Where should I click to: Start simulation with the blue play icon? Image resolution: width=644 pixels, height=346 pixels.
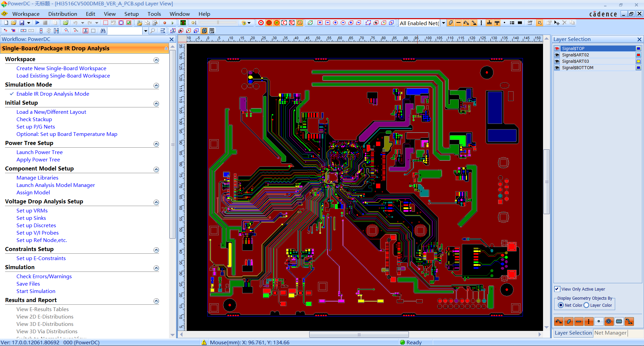37,23
